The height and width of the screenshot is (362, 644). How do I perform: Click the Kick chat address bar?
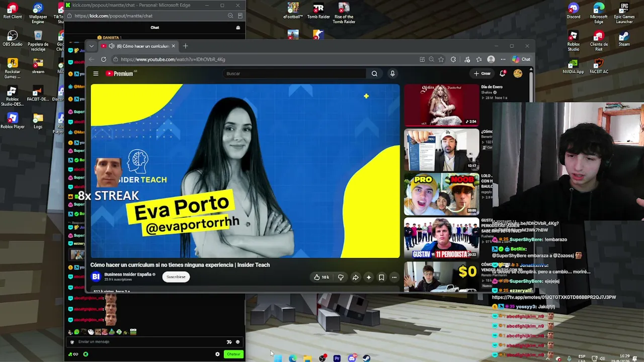(x=113, y=16)
